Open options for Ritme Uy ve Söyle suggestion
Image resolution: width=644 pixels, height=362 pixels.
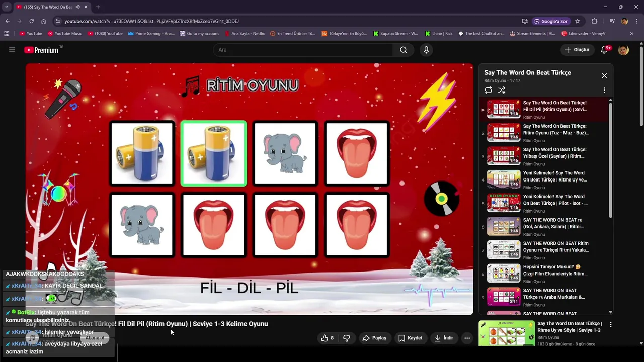coord(610,325)
